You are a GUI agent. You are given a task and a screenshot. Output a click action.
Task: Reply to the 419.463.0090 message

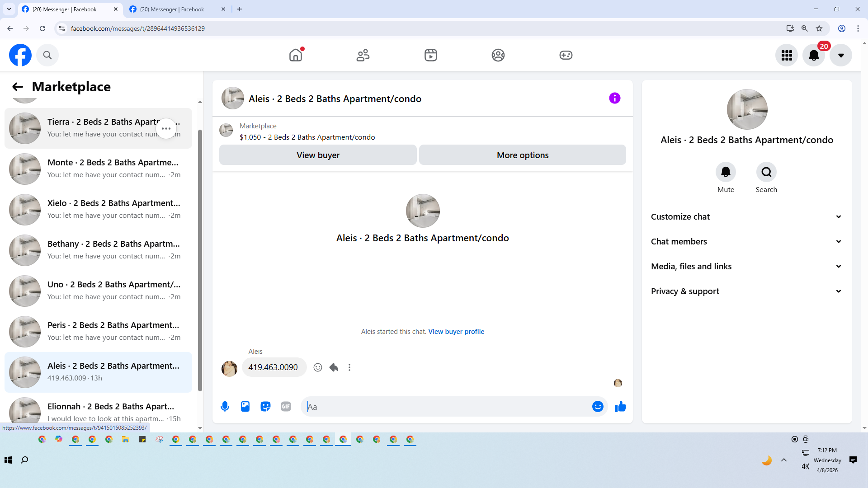[334, 367]
